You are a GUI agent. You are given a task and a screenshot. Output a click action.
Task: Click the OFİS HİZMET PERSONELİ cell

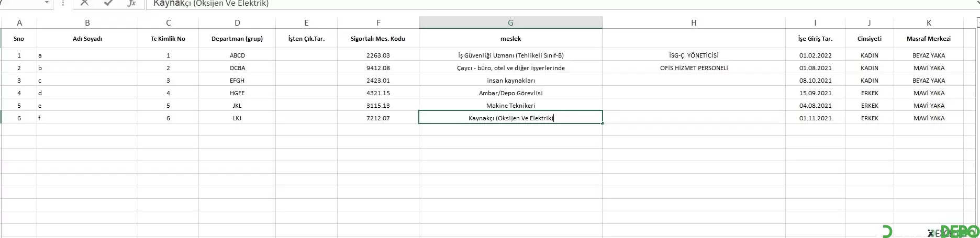694,67
